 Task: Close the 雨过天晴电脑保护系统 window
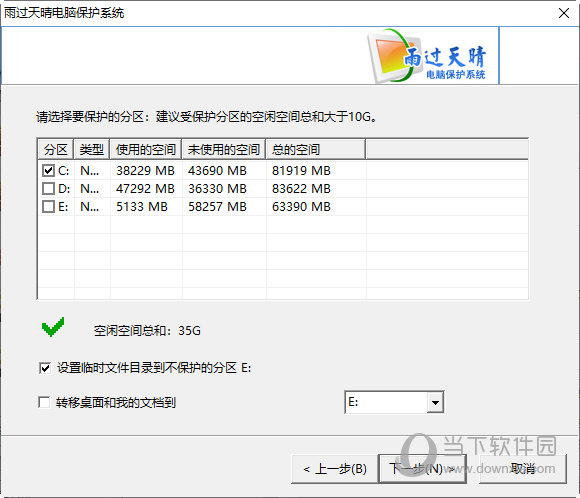[564, 13]
